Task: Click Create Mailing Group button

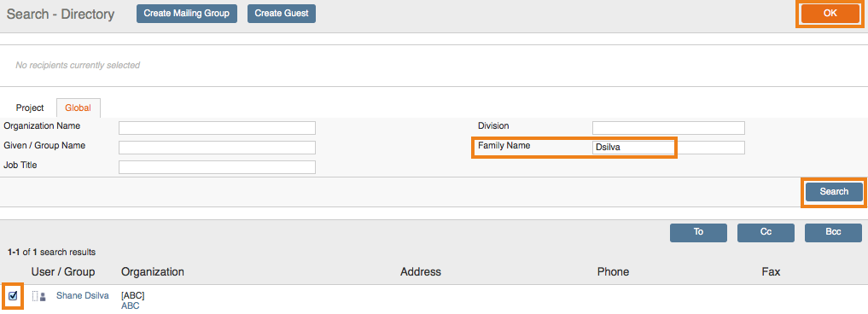Action: pos(187,14)
